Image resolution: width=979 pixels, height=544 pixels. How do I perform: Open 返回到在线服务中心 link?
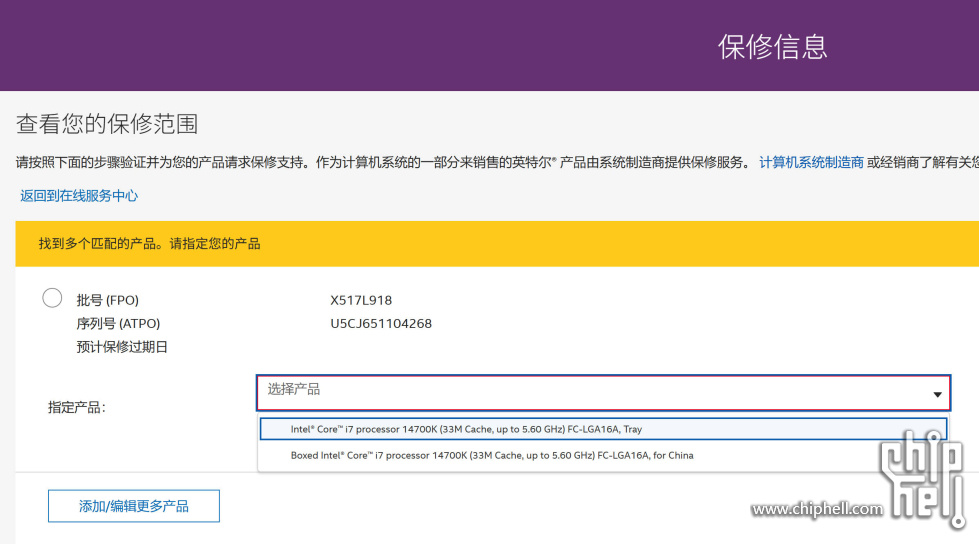pyautogui.click(x=79, y=196)
